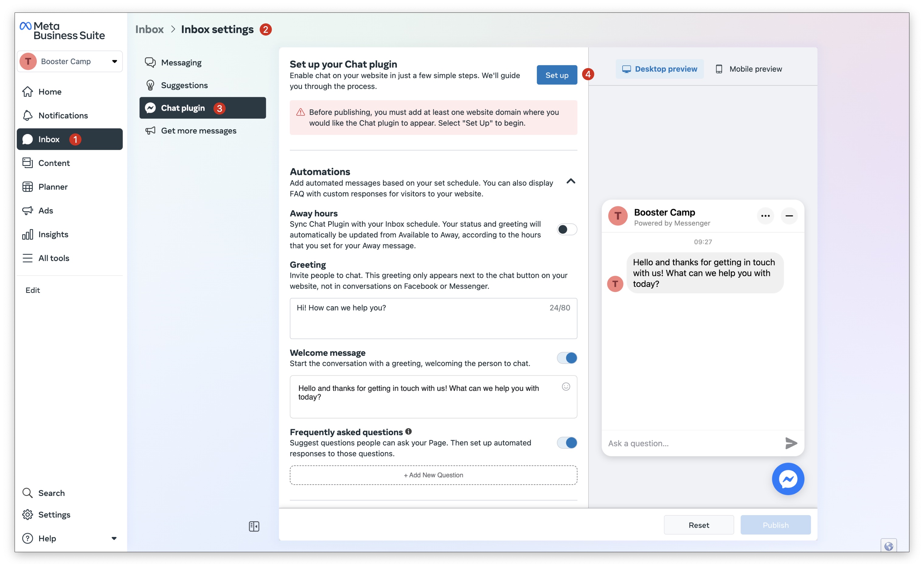The height and width of the screenshot is (564, 924).
Task: Collapse the sidebar panel icon
Action: pyautogui.click(x=254, y=526)
